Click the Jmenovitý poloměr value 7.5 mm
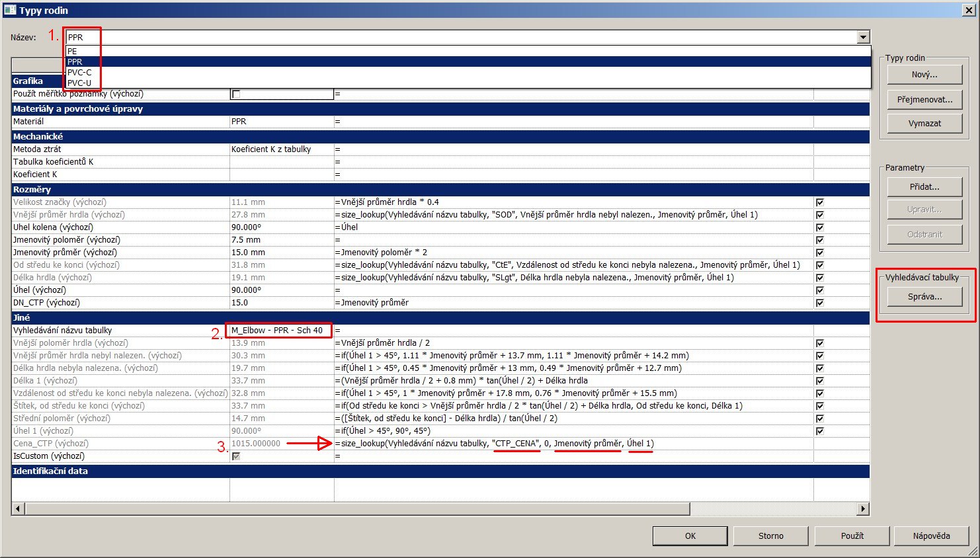 (x=282, y=240)
